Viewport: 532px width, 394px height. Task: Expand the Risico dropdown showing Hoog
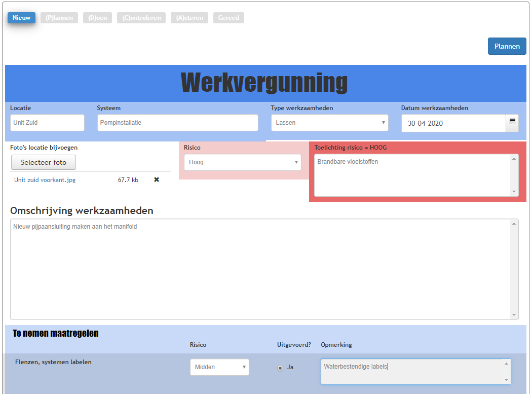point(242,162)
